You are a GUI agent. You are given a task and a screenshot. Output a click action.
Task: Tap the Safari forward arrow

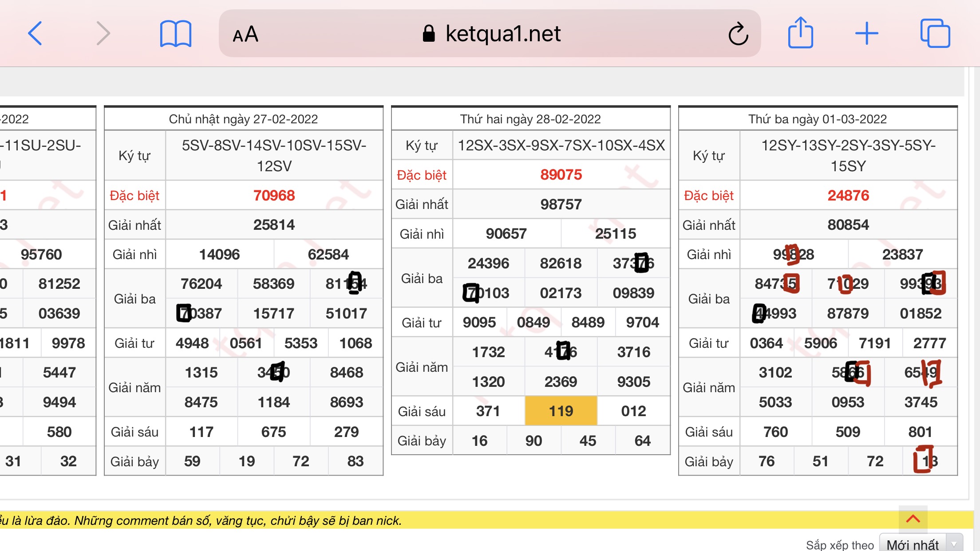pyautogui.click(x=103, y=33)
